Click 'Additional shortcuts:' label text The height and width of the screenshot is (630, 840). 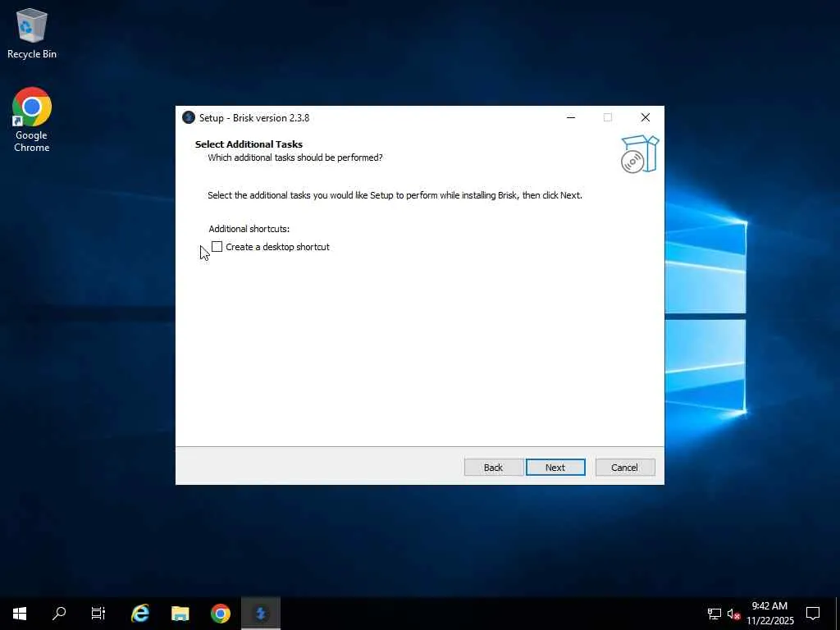click(x=249, y=229)
